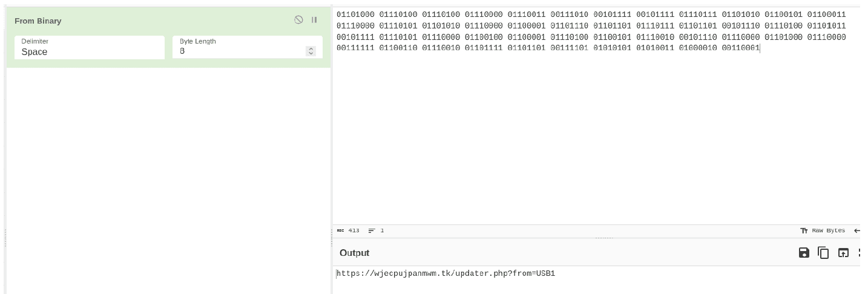Open Raw Bytes character encoding selector
The height and width of the screenshot is (294, 868).
tap(823, 230)
